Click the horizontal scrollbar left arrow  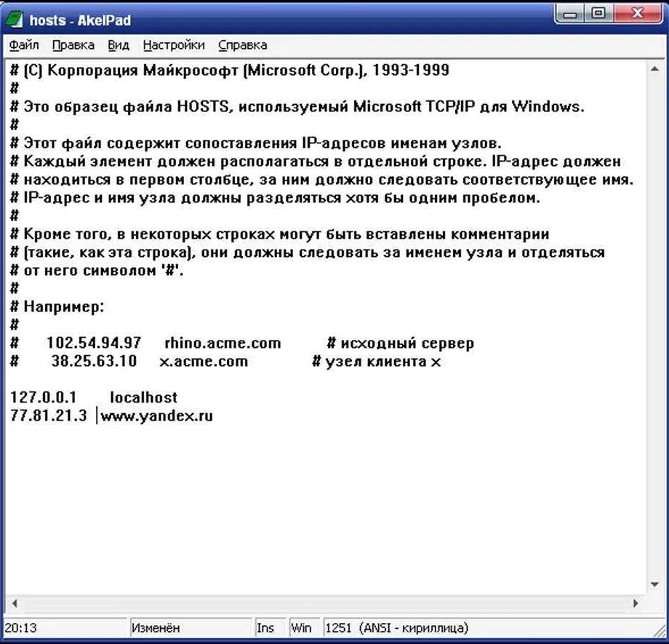click(14, 603)
